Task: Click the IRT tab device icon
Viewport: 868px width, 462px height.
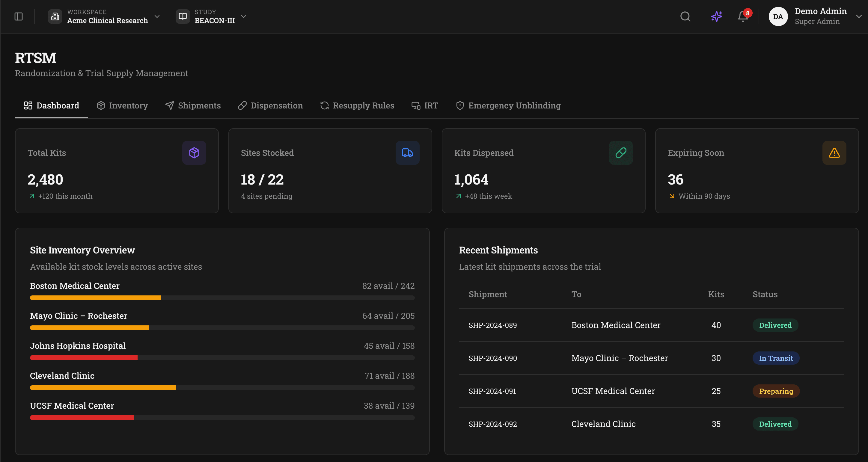Action: tap(416, 105)
